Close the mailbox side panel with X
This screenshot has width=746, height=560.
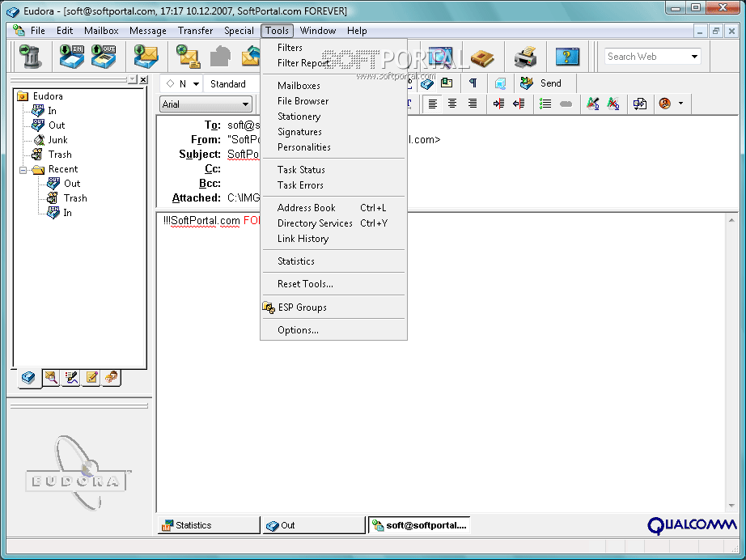pos(143,79)
